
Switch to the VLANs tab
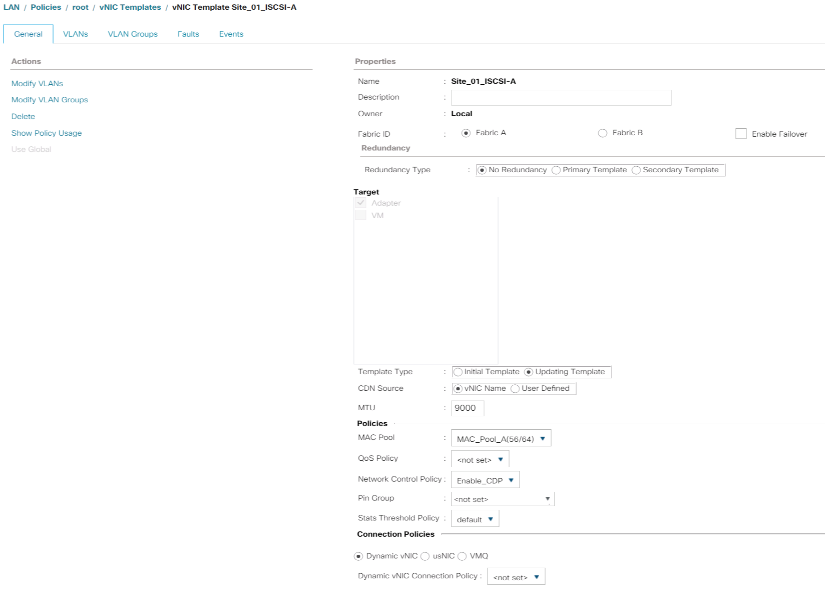click(x=75, y=34)
